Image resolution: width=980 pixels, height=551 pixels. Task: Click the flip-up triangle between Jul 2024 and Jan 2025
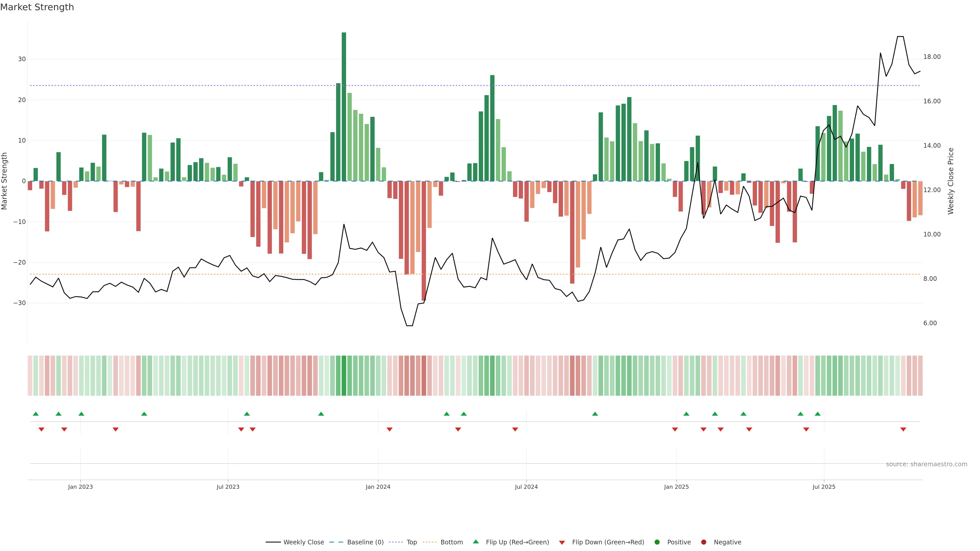coord(595,414)
